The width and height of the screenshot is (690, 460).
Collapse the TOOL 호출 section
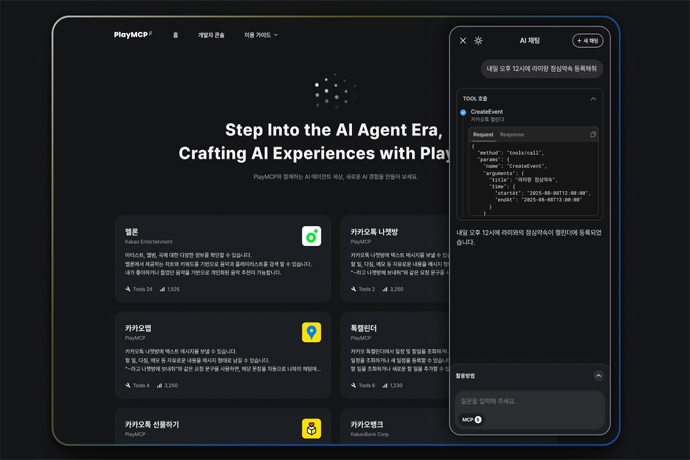[x=593, y=99]
